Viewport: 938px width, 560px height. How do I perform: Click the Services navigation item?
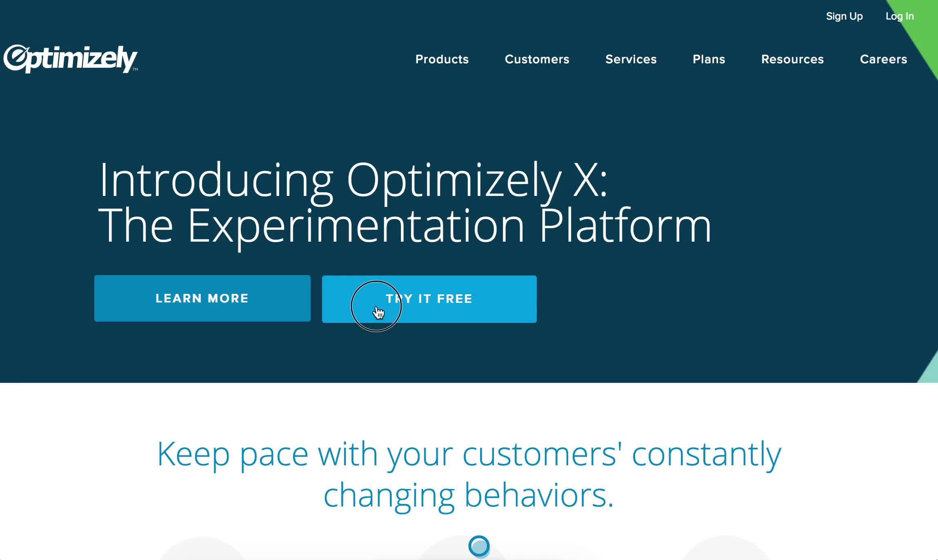coord(631,59)
